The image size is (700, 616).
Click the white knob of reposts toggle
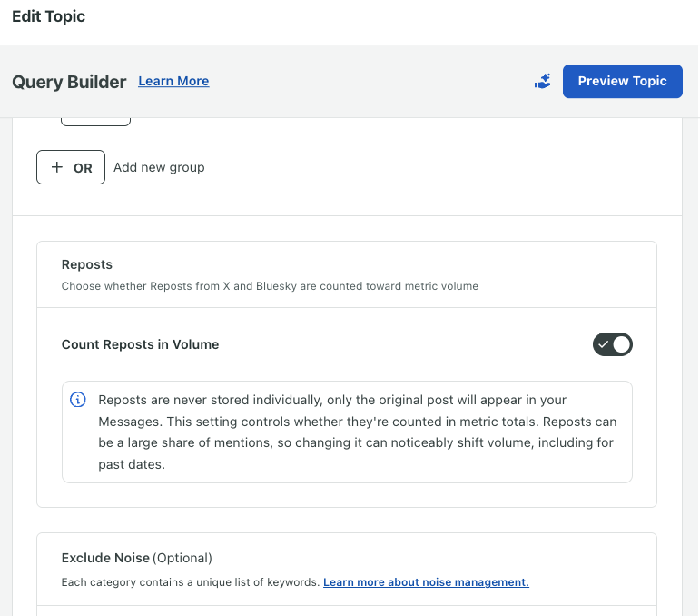(621, 344)
